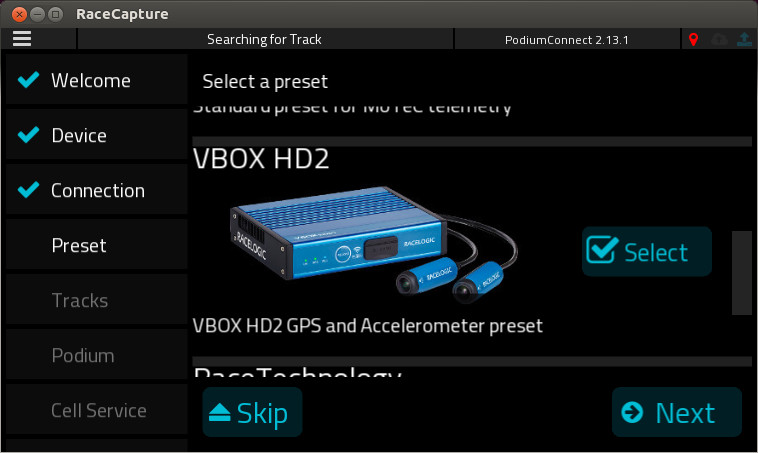Click the Device step checkmark icon
This screenshot has height=453, width=758.
pyautogui.click(x=29, y=135)
